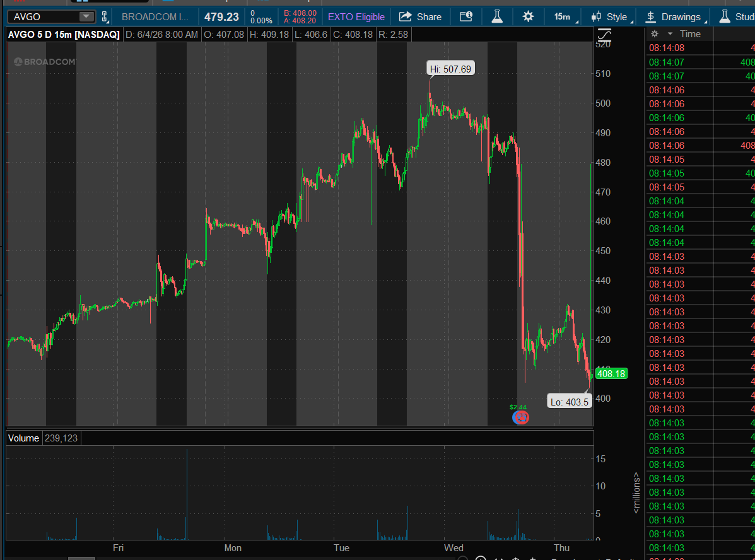
Task: Click the volume value 239,123
Action: tap(61, 438)
